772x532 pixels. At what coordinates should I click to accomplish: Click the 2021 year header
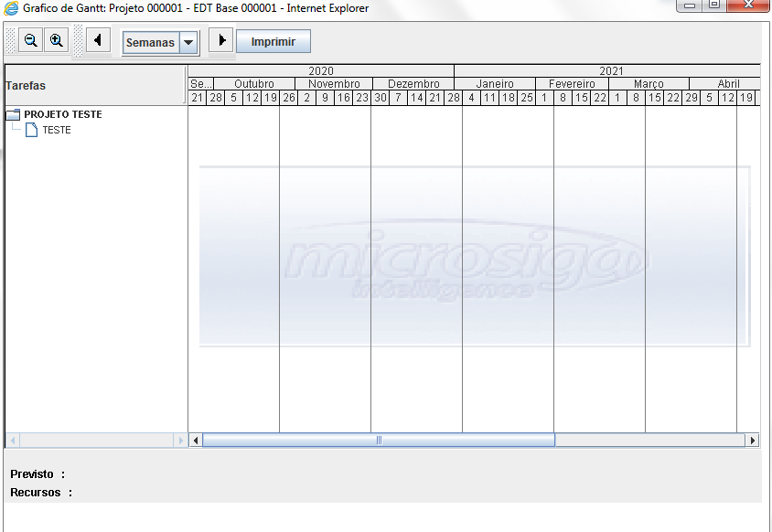607,71
